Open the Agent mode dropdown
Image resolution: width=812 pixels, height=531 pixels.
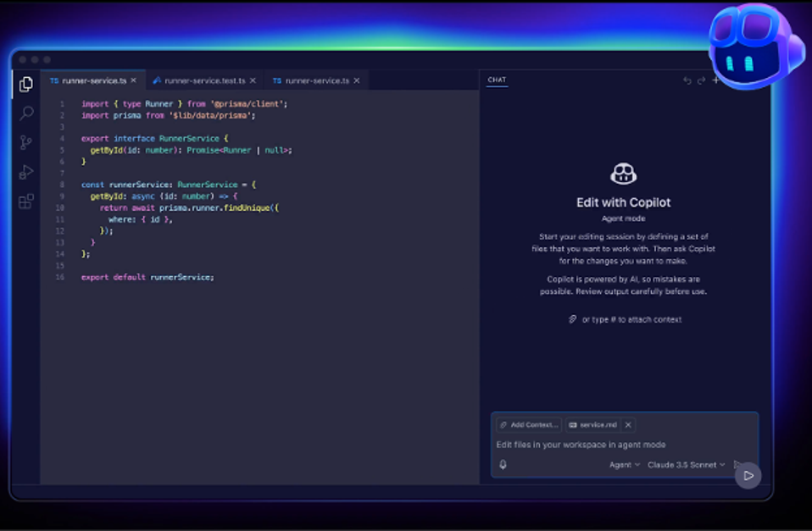point(621,464)
